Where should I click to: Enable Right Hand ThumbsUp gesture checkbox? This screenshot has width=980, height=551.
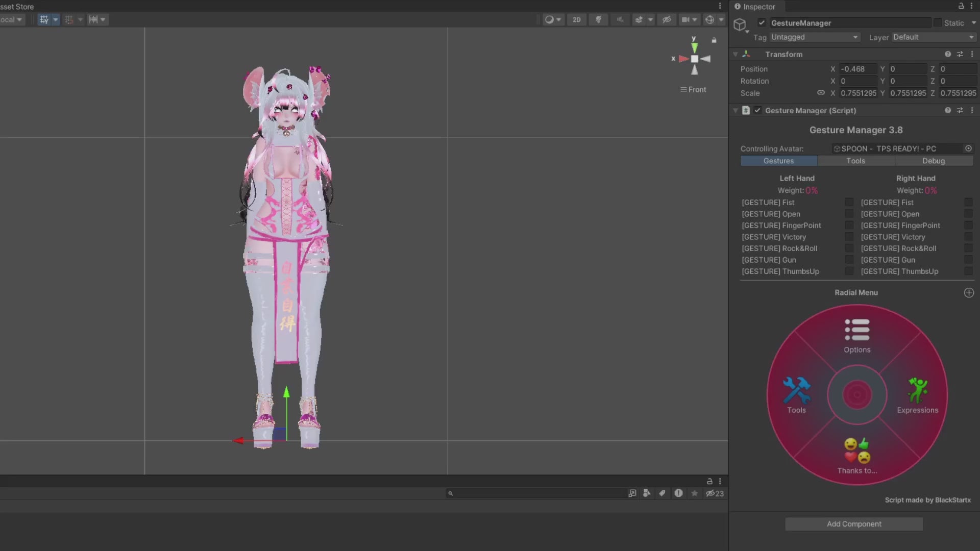click(x=968, y=271)
